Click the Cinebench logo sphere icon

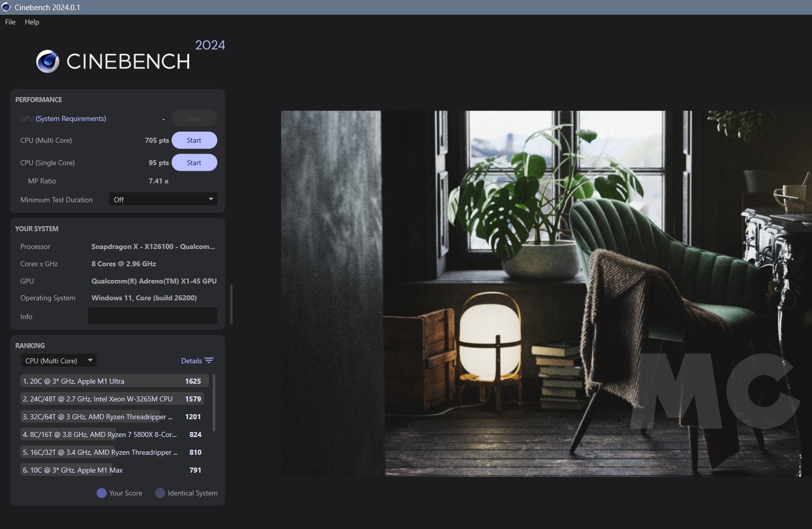[x=47, y=61]
